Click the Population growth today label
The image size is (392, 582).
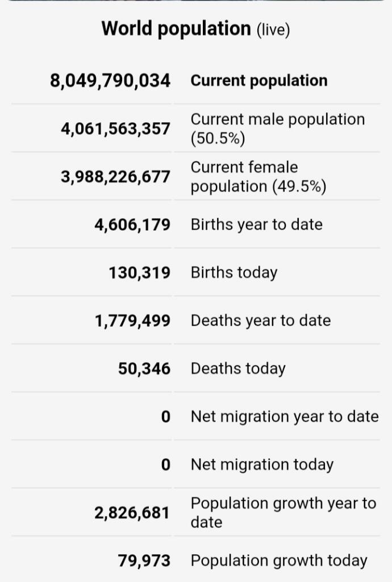tap(279, 561)
